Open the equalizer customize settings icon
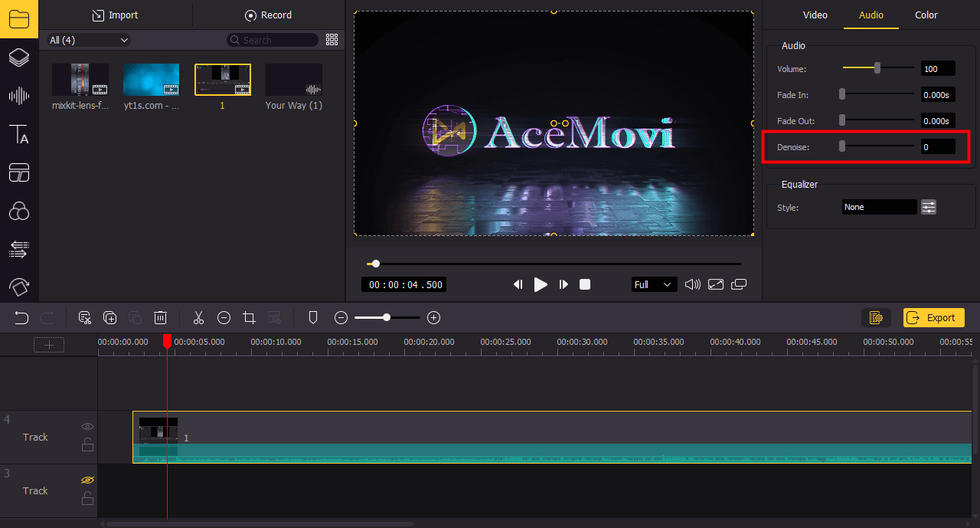The height and width of the screenshot is (528, 980). [x=929, y=207]
